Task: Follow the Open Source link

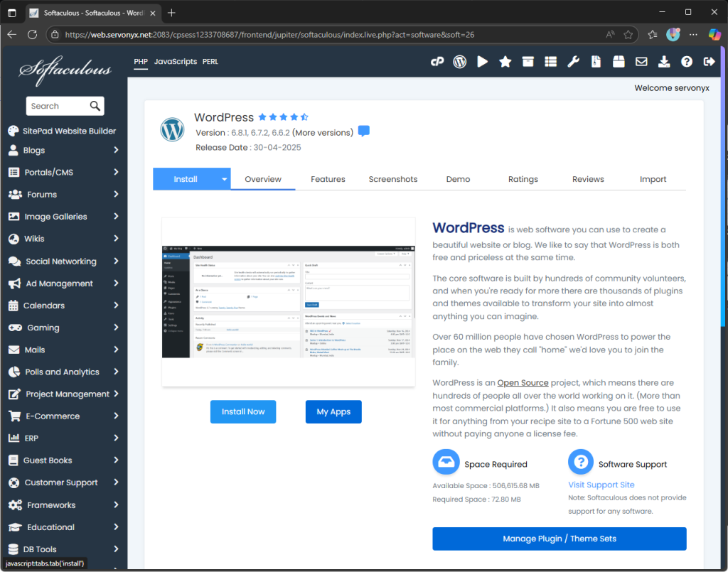Action: pyautogui.click(x=523, y=383)
